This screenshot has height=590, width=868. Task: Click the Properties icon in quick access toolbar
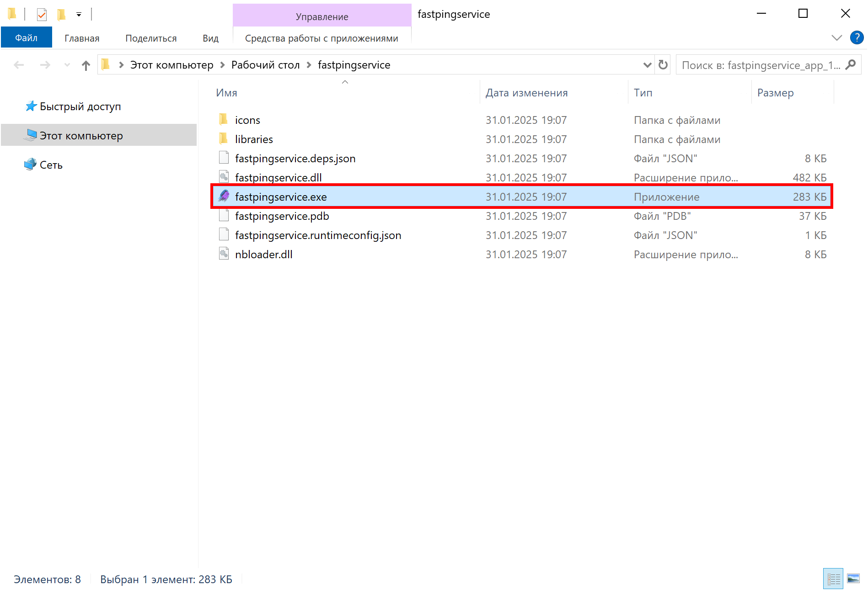point(42,15)
